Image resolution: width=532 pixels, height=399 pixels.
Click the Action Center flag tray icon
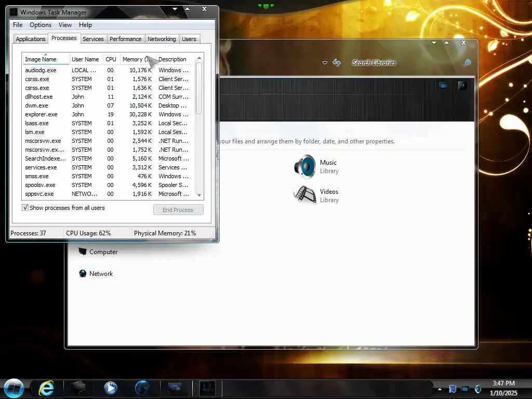(453, 389)
